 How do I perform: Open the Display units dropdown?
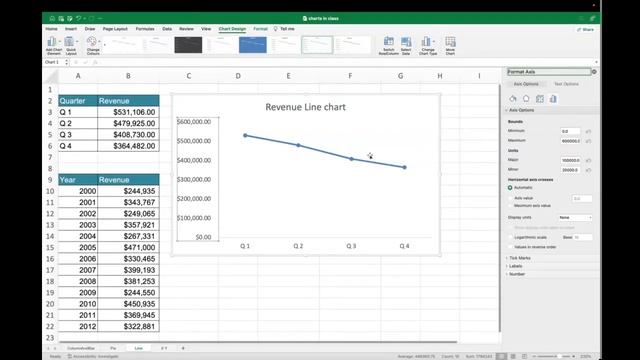[575, 218]
